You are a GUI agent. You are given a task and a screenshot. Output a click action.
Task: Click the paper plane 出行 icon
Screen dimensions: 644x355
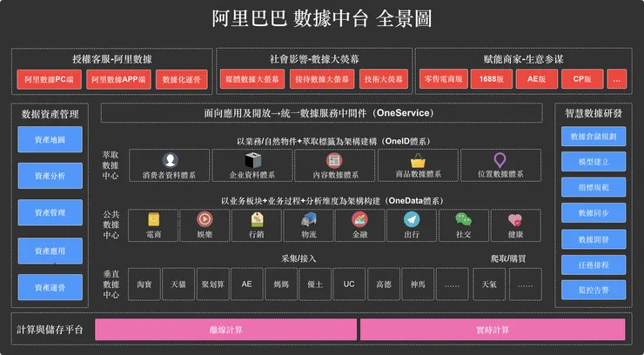coord(412,219)
